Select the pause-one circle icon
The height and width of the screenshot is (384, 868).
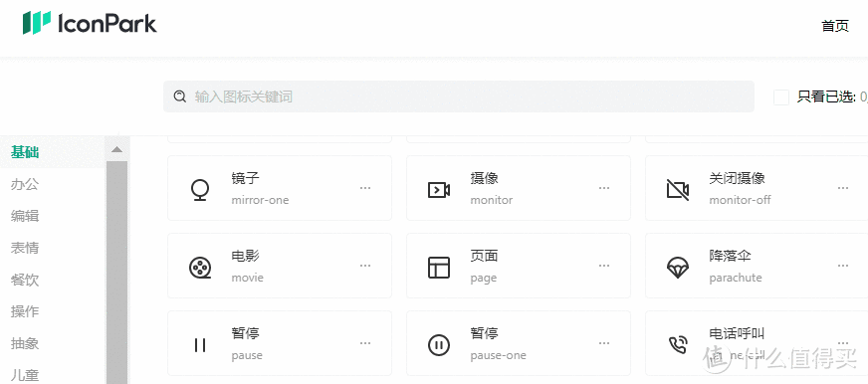tap(439, 345)
